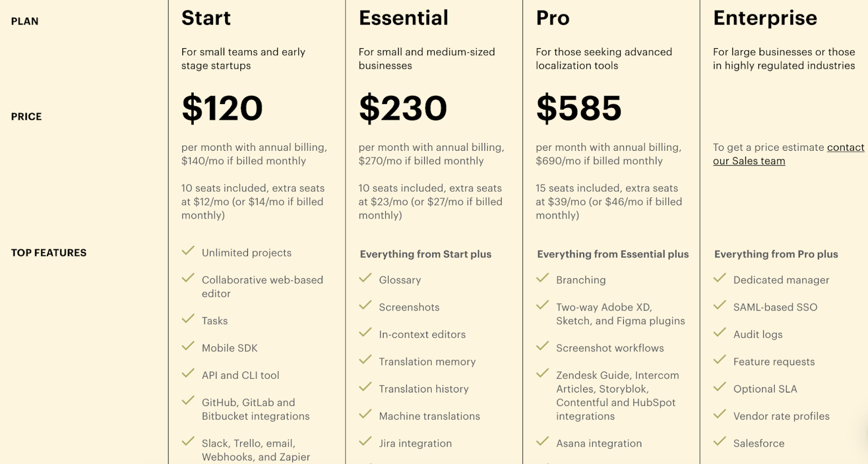Viewport: 868px width, 464px height.
Task: Click the checkmark next to Mobile SDK
Action: (x=188, y=346)
